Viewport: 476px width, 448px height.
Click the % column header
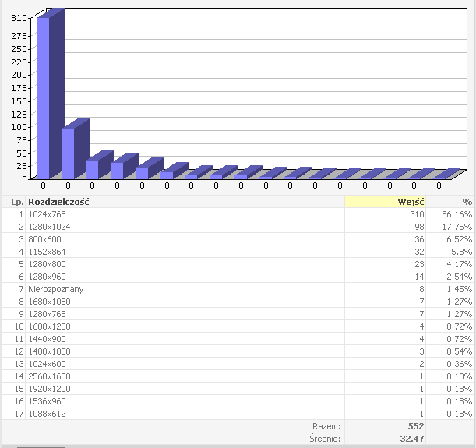467,202
